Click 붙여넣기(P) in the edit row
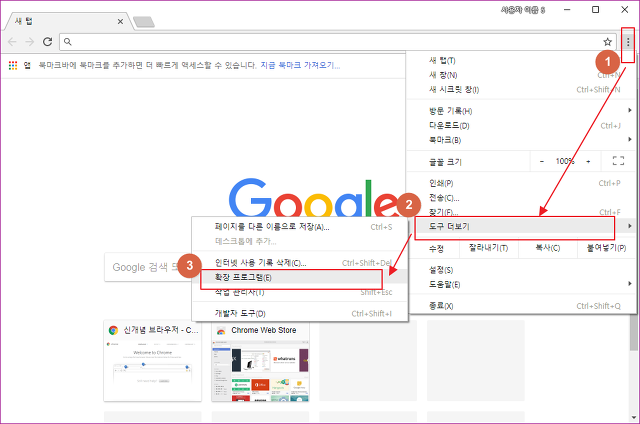Image resolution: width=640 pixels, height=424 pixels. click(x=606, y=248)
